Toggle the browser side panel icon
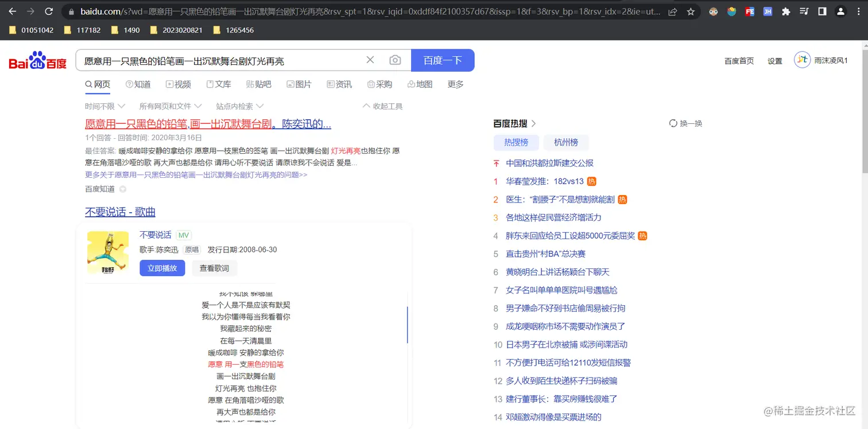The image size is (868, 429). tap(822, 11)
